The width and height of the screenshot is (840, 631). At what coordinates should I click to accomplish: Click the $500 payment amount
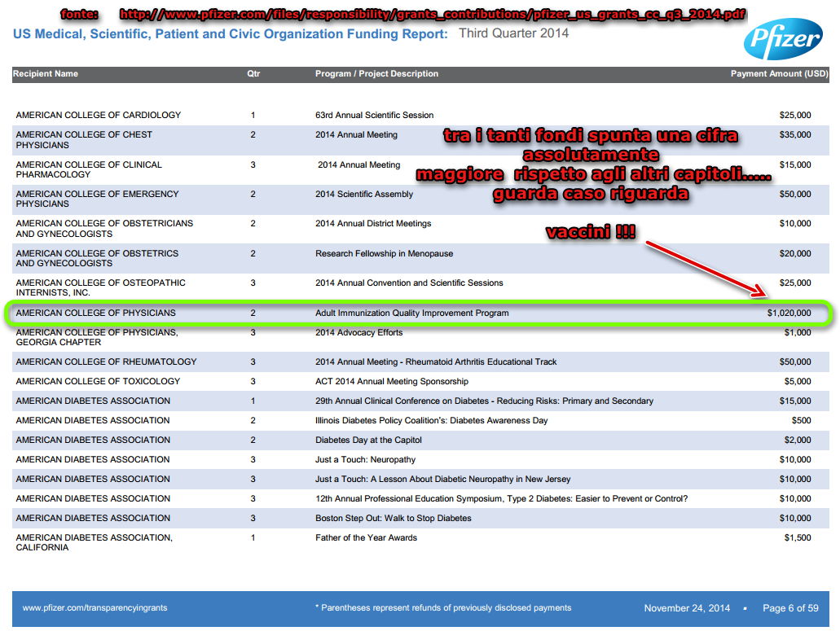(802, 421)
